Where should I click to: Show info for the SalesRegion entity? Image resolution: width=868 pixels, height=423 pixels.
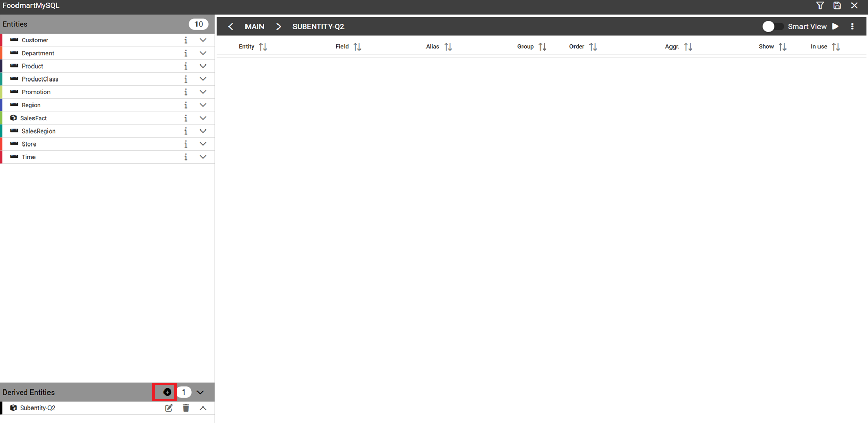(x=186, y=131)
